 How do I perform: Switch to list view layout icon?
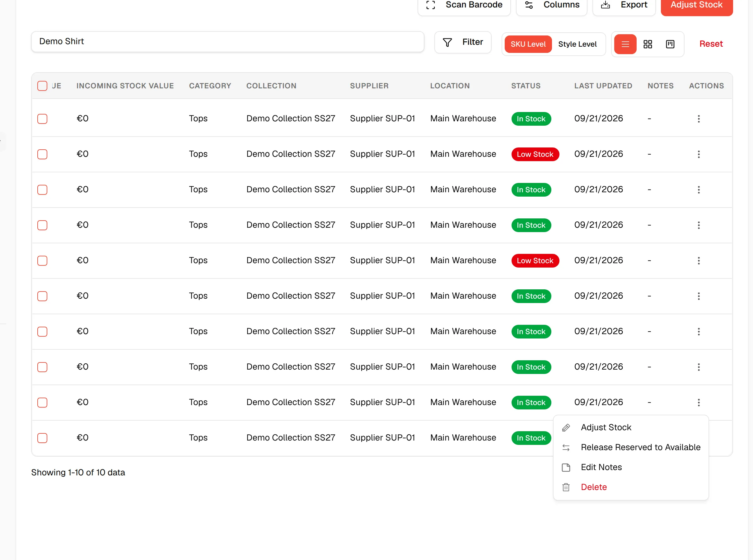(x=625, y=44)
